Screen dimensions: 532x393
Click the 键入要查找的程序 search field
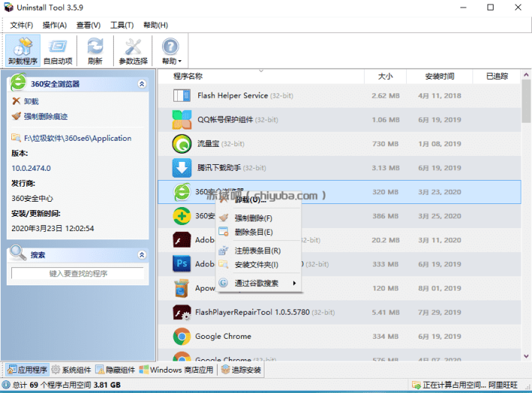coord(78,273)
